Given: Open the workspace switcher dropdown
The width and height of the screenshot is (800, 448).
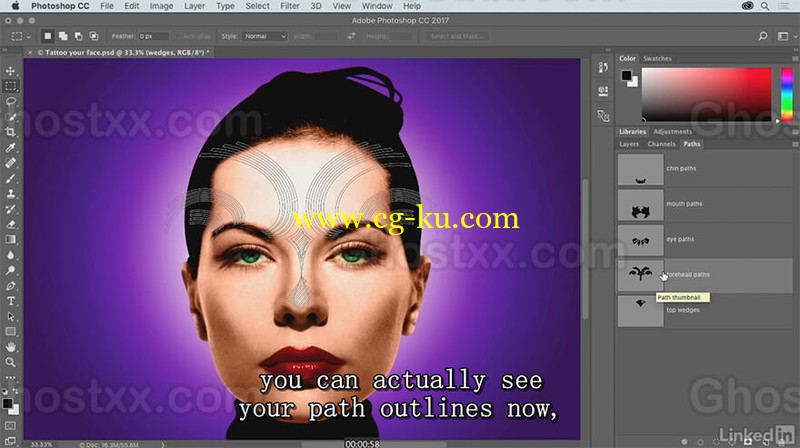Looking at the screenshot, I should (786, 36).
